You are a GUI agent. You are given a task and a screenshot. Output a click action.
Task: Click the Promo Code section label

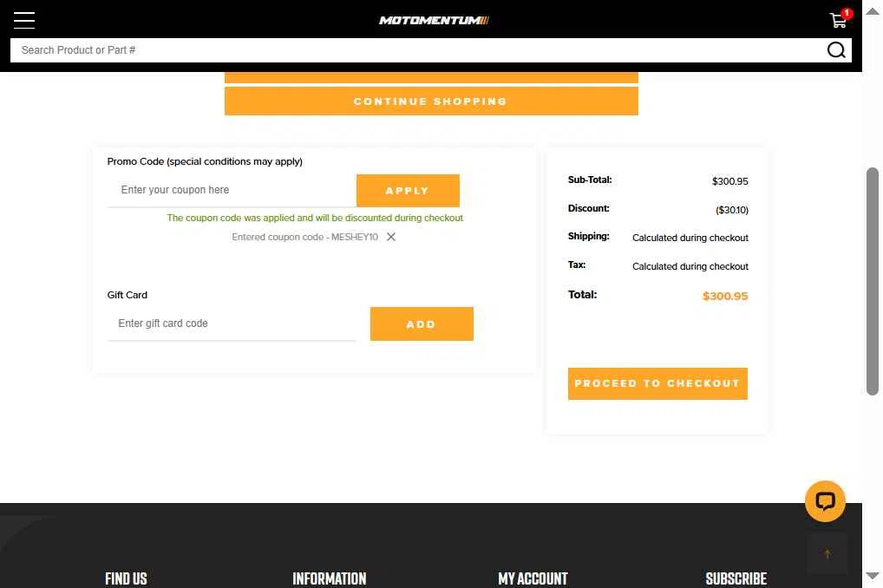pyautogui.click(x=205, y=161)
